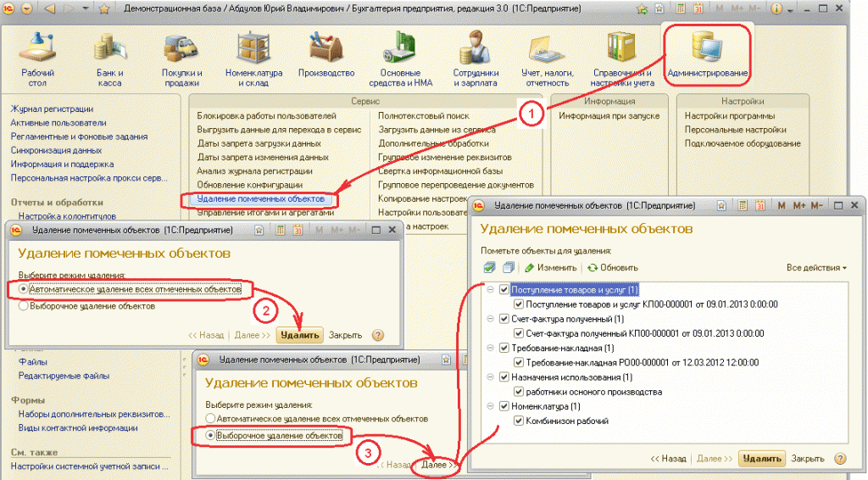
Task: Click Изменить in the deletion list toolbar
Action: (x=551, y=268)
